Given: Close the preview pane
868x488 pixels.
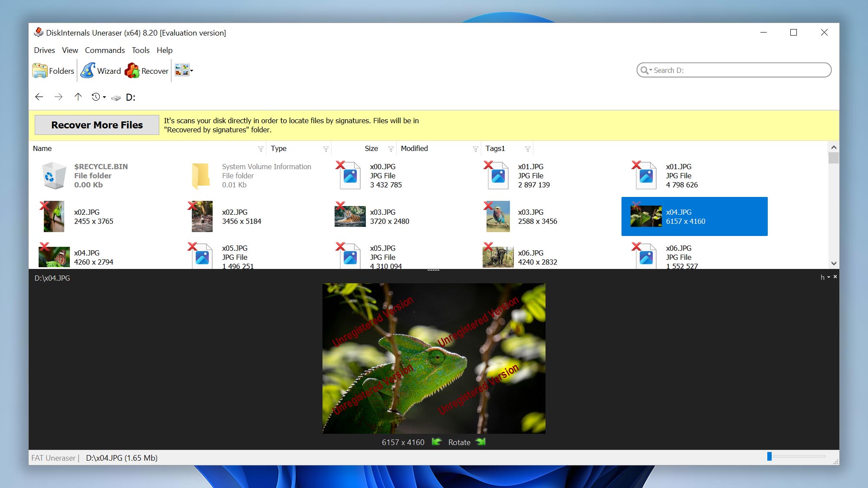Looking at the screenshot, I should tap(835, 277).
